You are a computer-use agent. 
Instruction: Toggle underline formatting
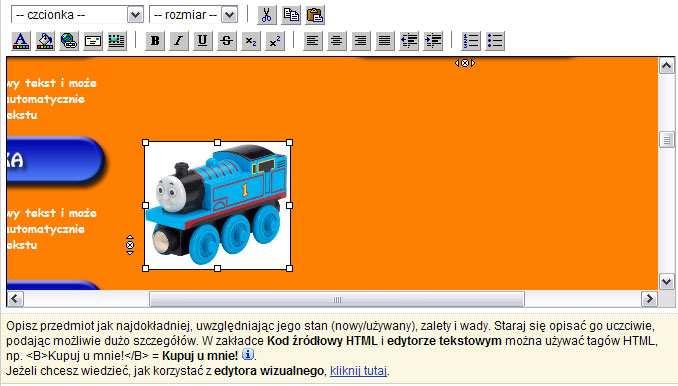tap(202, 41)
